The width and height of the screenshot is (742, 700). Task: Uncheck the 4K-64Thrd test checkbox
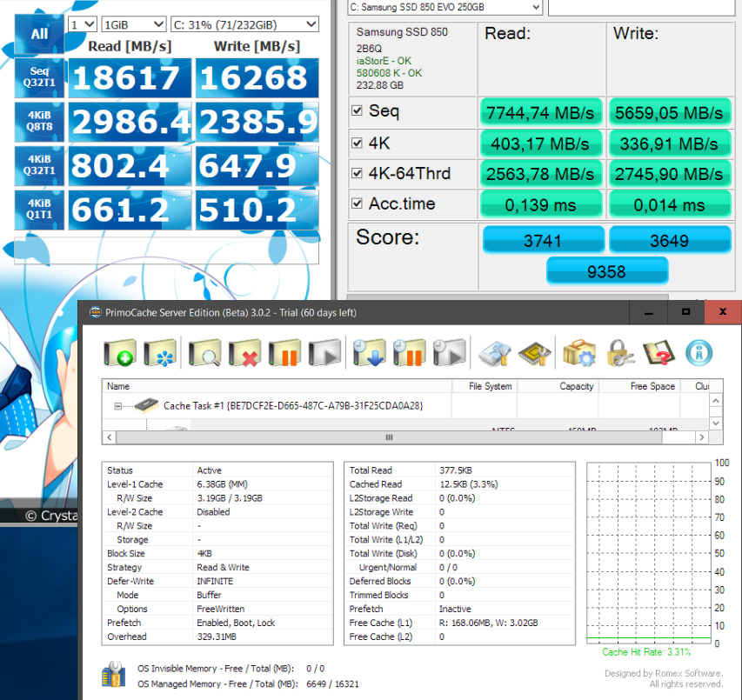(358, 173)
